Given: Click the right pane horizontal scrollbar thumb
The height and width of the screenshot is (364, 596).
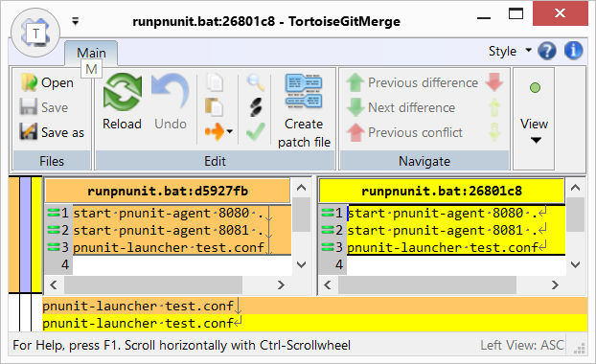Looking at the screenshot, I should pos(427,284).
